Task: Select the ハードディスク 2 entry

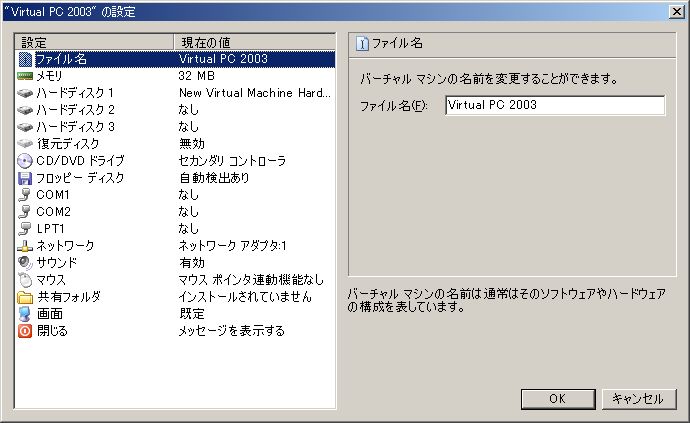Action: tap(76, 110)
